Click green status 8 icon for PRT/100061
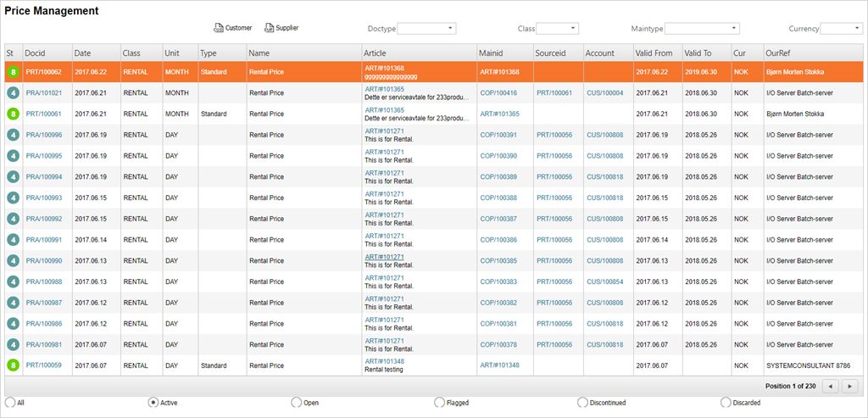 pos(13,114)
